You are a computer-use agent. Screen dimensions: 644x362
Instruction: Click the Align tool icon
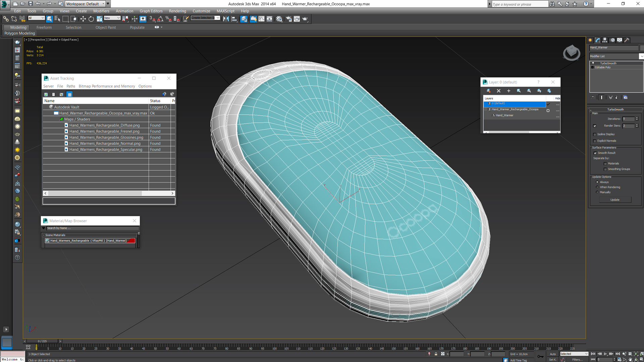pos(234,19)
